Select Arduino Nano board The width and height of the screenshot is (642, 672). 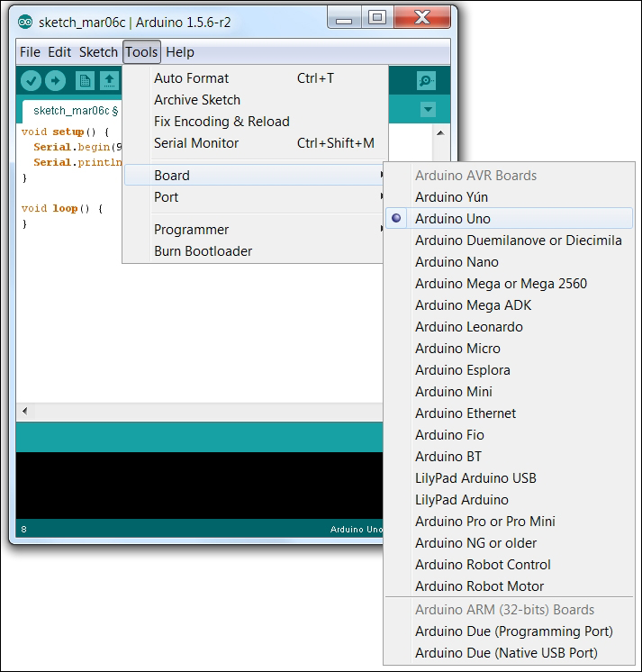point(509,262)
